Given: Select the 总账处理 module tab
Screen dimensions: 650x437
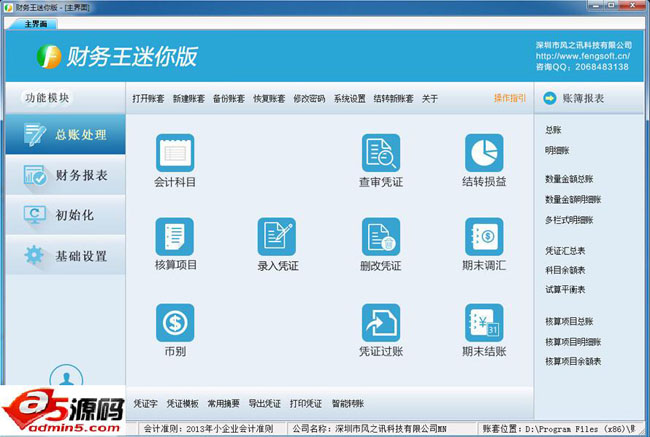Looking at the screenshot, I should pyautogui.click(x=65, y=134).
